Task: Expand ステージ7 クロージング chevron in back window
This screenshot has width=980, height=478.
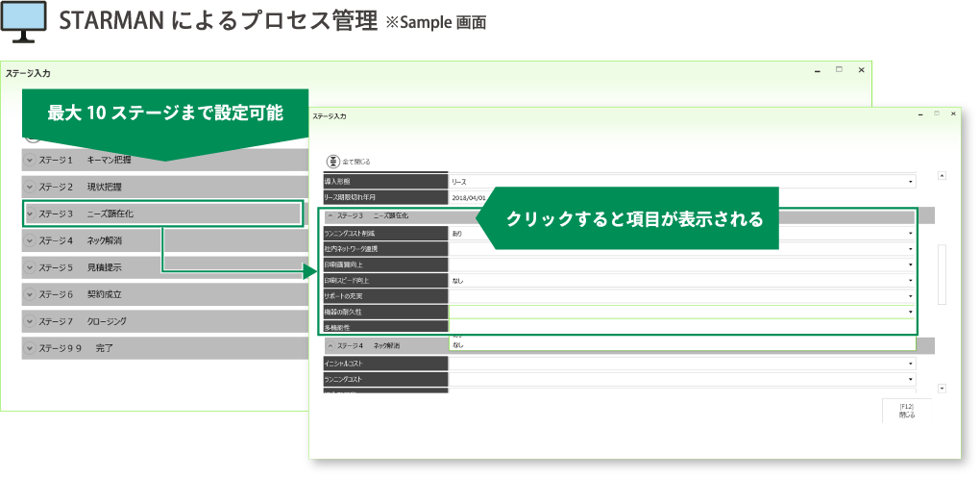Action: coord(30,321)
